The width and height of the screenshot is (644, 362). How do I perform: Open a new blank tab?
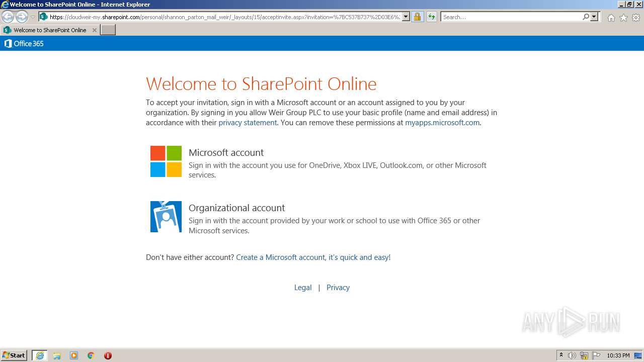(108, 30)
